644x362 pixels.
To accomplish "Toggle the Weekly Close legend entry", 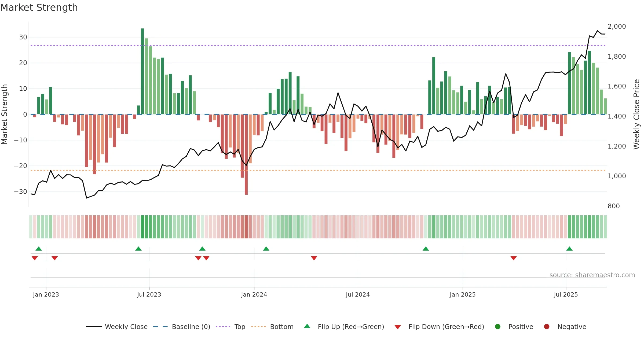I will point(117,327).
